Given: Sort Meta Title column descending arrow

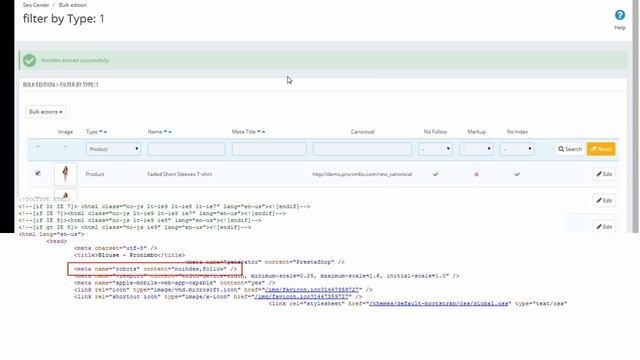Looking at the screenshot, I should click(259, 132).
